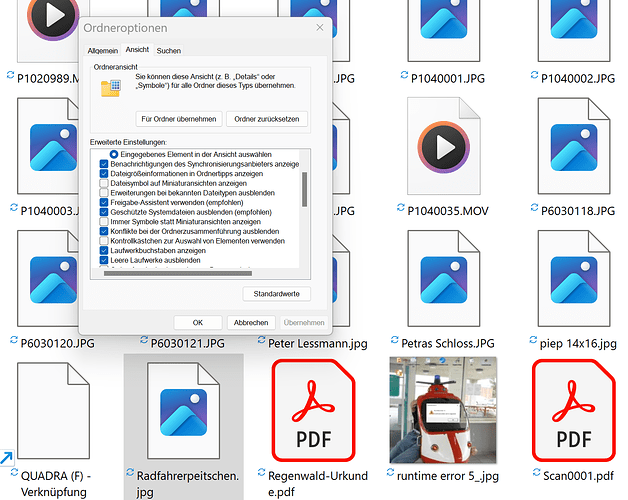This screenshot has width=628, height=500.
Task: Click sync status icon beside P6030121.JPG
Action: [144, 340]
